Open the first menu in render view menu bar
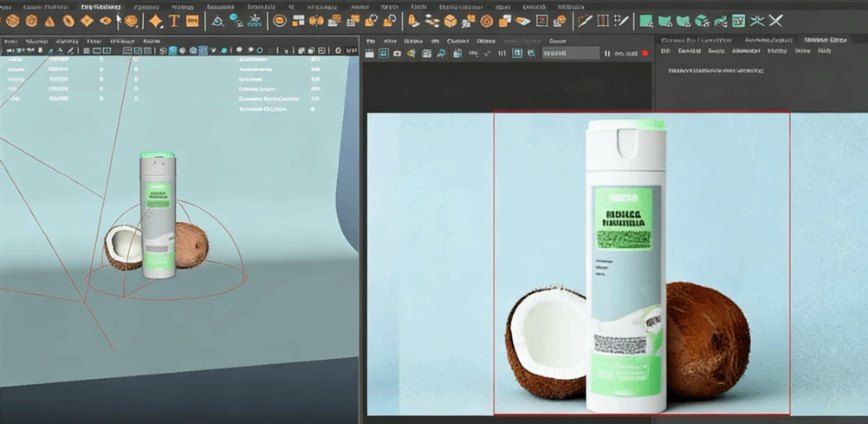Screen dimensions: 868x424 [x=371, y=40]
